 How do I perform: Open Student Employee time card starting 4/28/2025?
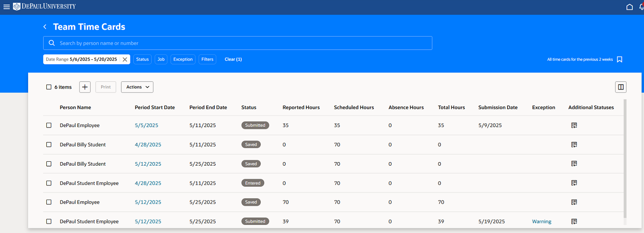pos(148,183)
